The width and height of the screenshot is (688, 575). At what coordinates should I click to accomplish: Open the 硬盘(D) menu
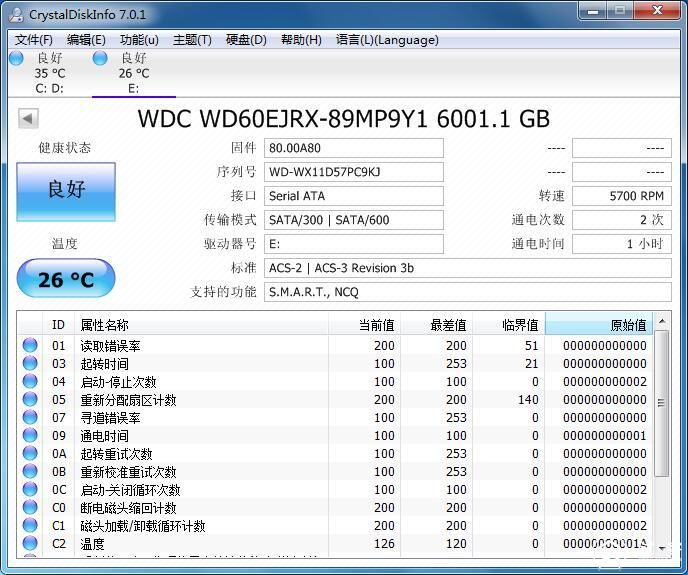pyautogui.click(x=246, y=40)
